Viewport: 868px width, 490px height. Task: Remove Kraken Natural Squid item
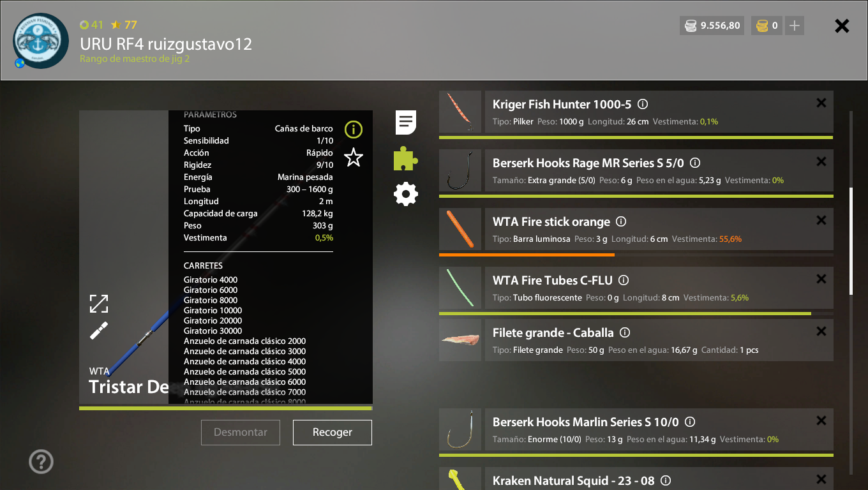click(x=821, y=479)
